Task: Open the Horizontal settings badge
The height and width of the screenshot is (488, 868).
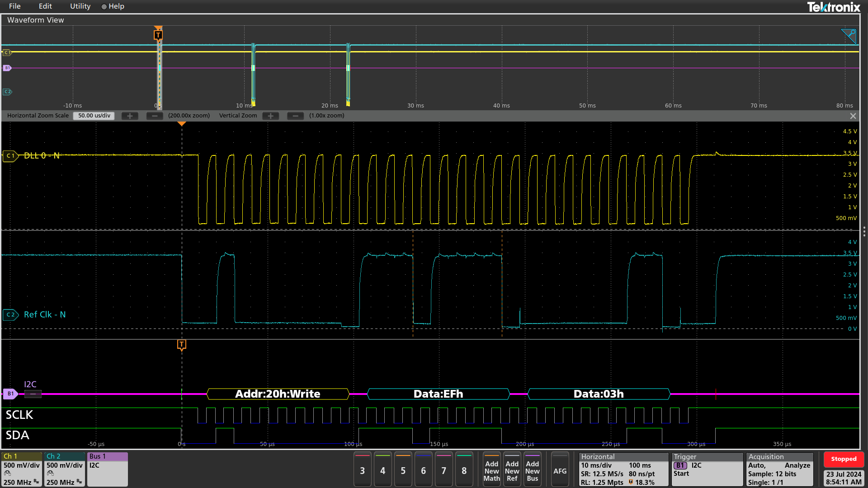Action: click(x=623, y=469)
